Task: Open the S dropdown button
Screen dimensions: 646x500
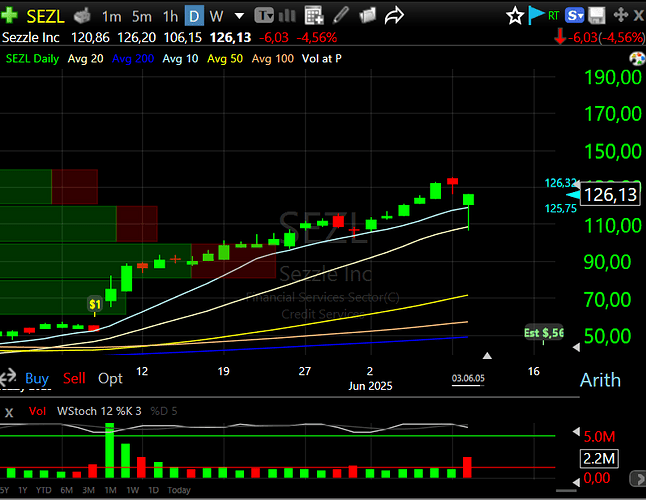Action: (575, 16)
